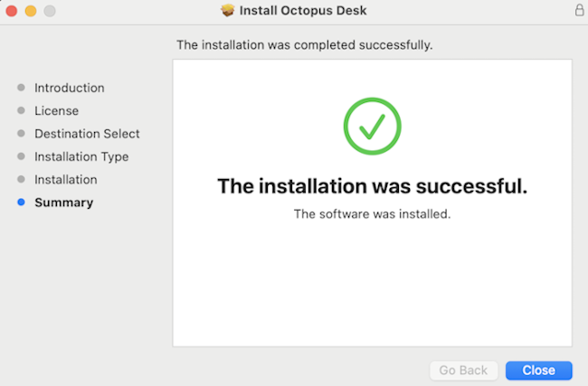Select the Introduction step in sidebar
Screen dimensions: 588x386
click(70, 88)
